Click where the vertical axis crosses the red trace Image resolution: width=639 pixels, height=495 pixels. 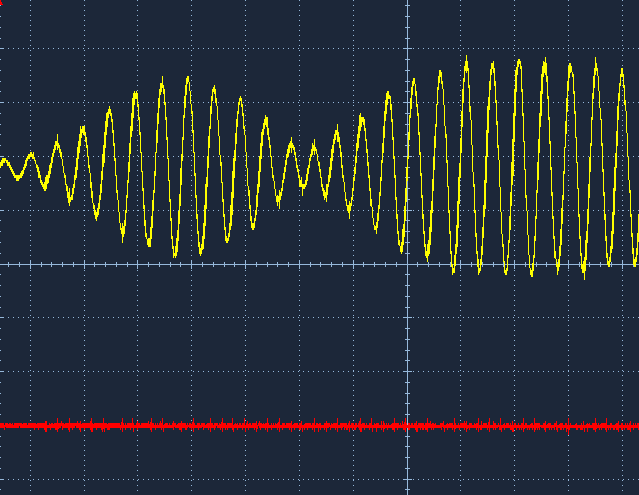click(x=408, y=425)
